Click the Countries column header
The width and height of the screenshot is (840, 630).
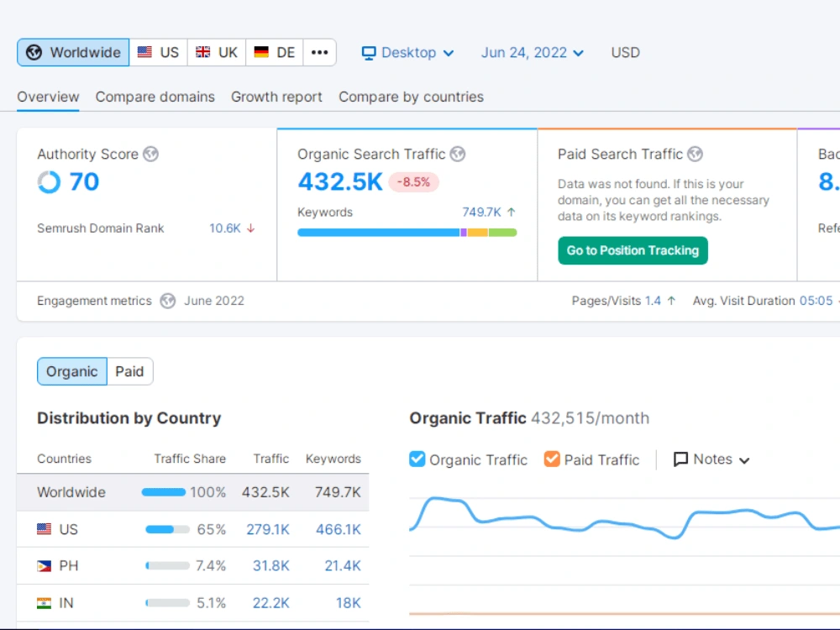tap(65, 459)
